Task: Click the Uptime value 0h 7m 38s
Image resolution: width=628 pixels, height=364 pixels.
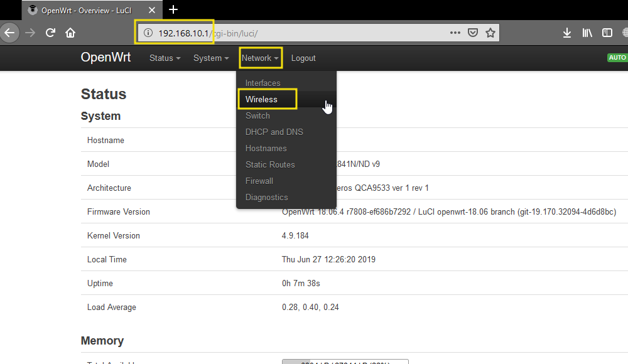Action: pyautogui.click(x=301, y=284)
